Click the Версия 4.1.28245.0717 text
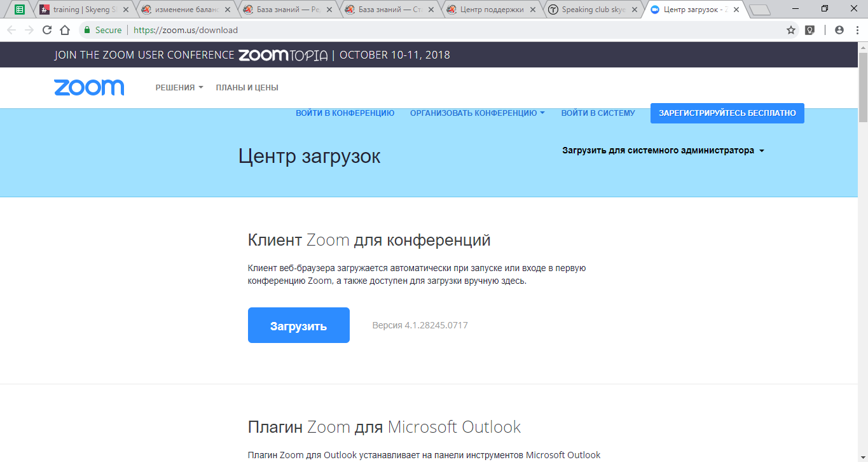The width and height of the screenshot is (868, 462). click(420, 325)
